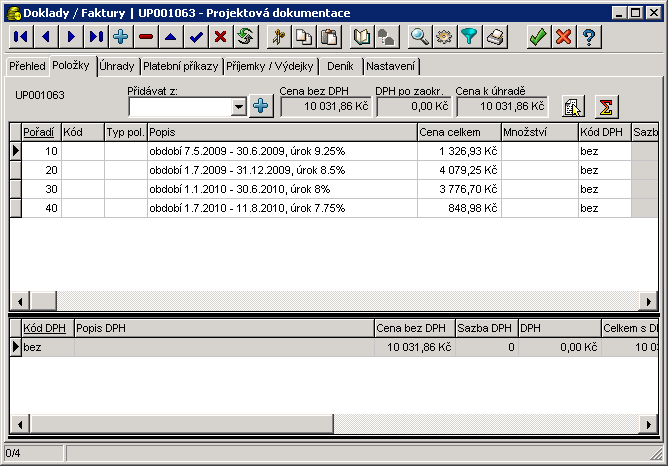Go to the first record
The image size is (668, 466).
click(20, 37)
